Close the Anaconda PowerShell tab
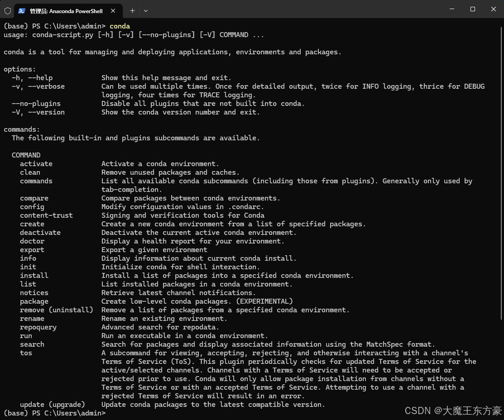The height and width of the screenshot is (420, 504). pos(113,11)
